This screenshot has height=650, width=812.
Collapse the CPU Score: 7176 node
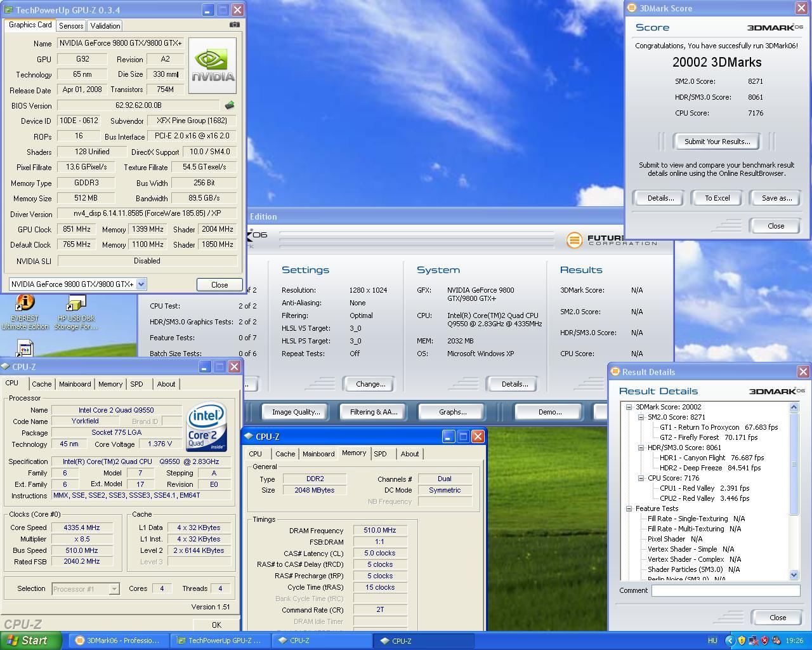(641, 478)
